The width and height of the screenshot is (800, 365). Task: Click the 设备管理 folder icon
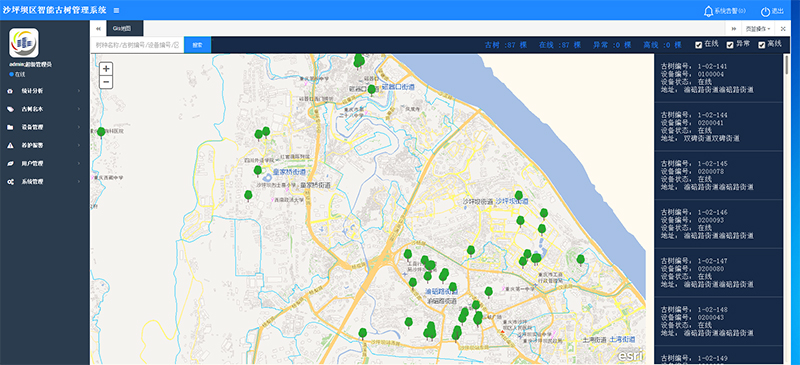click(10, 127)
